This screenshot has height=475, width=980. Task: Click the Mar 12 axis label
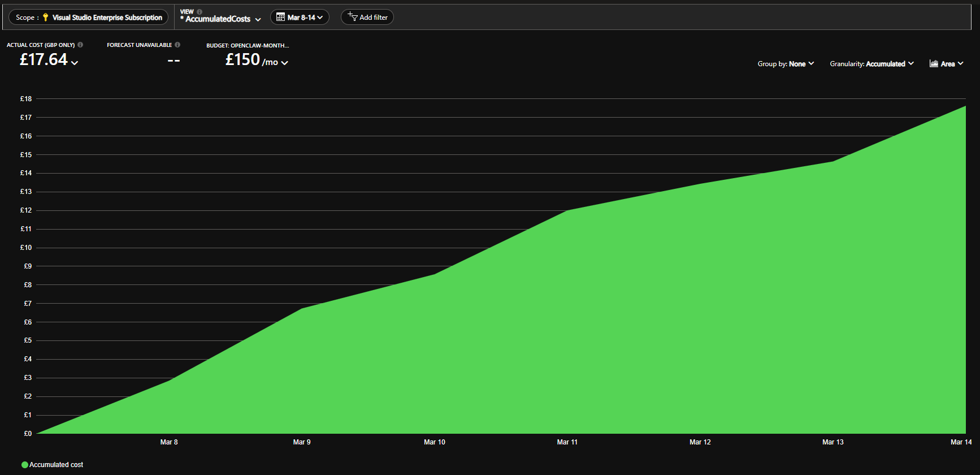pos(700,442)
